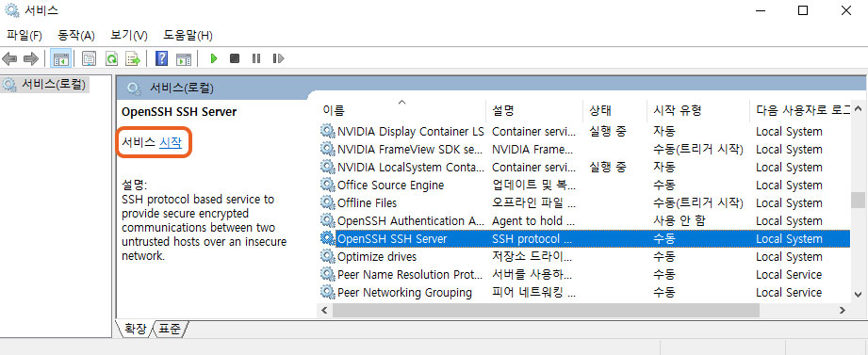Image resolution: width=868 pixels, height=355 pixels.
Task: Click the Forward arrow toolbar icon
Action: [31, 58]
